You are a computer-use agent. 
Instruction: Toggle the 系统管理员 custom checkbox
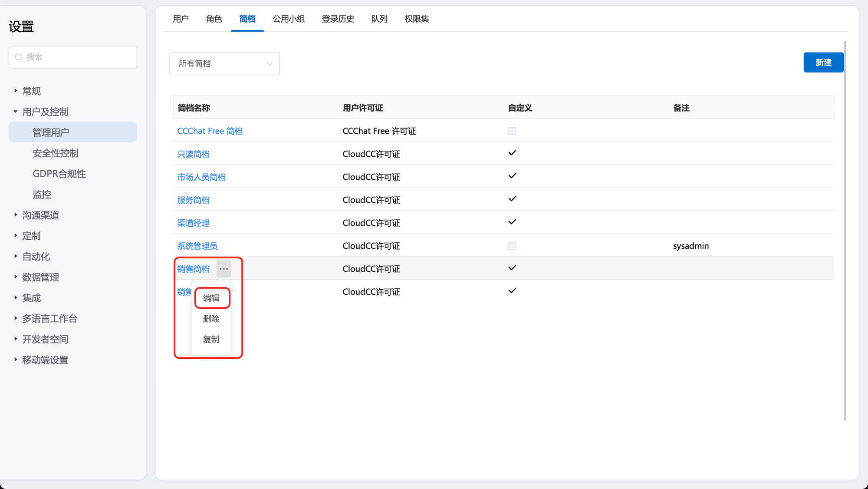(512, 246)
